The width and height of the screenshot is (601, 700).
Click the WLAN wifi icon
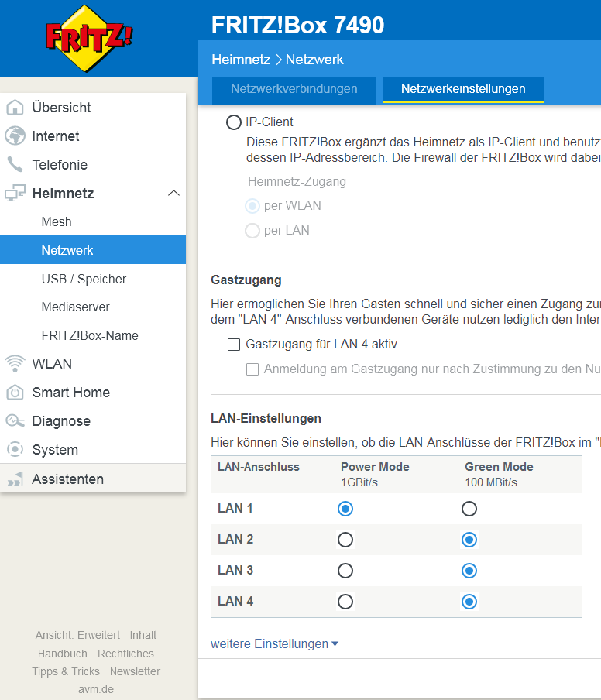point(15,364)
